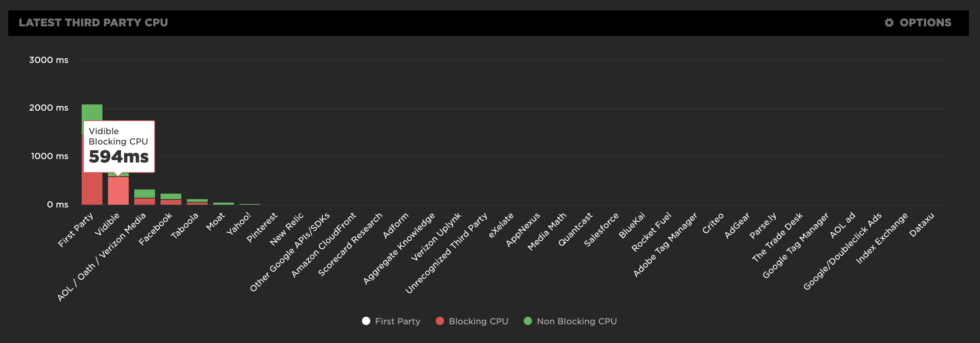Click the Taboola bar
Viewport: 980px width, 343px height.
(x=197, y=202)
